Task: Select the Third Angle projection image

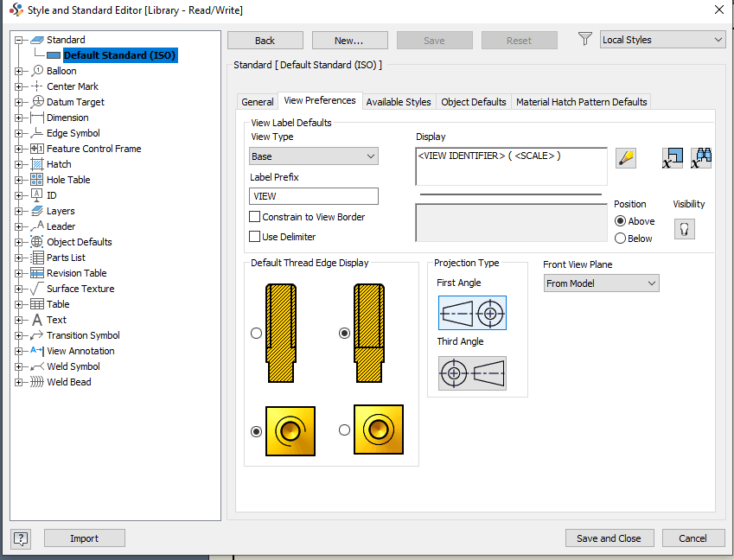Action: (471, 373)
